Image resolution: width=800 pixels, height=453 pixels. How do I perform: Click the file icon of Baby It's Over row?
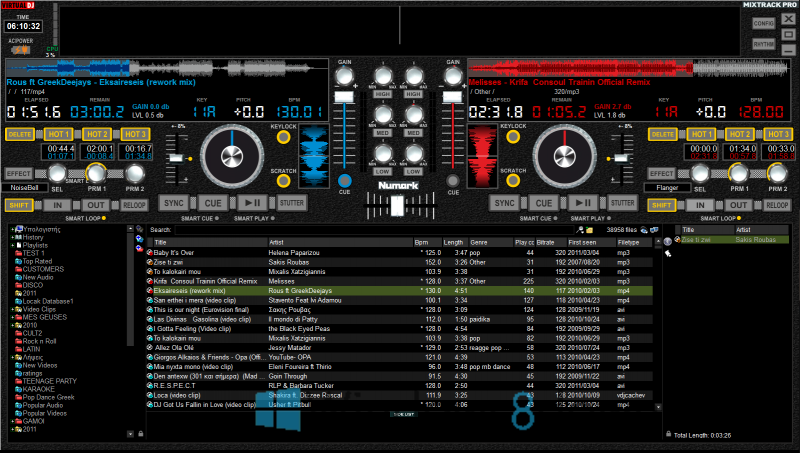[150, 253]
